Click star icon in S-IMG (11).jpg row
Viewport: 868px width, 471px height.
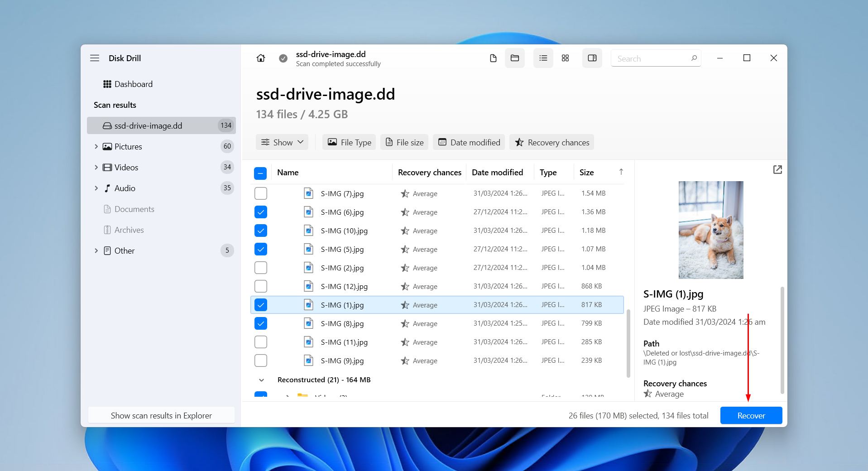(405, 342)
